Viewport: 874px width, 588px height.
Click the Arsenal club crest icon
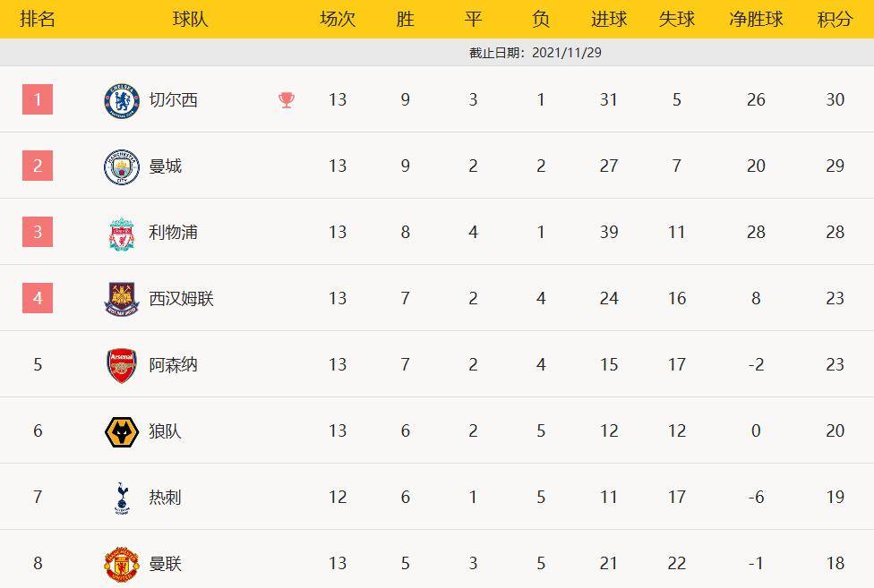pos(122,365)
